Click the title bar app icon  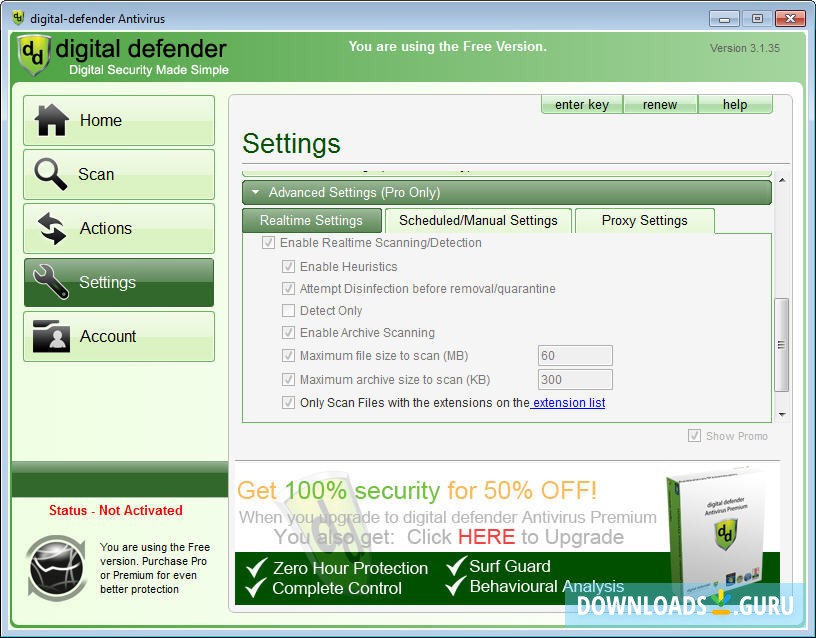coord(18,18)
